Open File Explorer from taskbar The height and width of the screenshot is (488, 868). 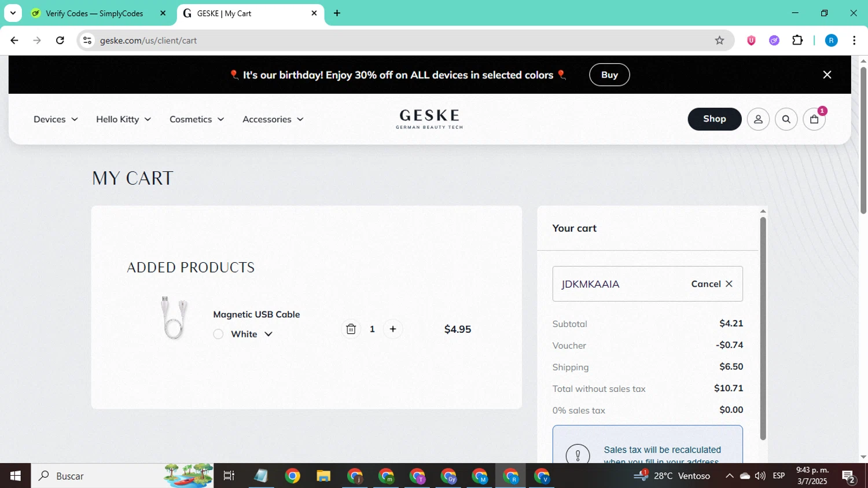pyautogui.click(x=323, y=476)
